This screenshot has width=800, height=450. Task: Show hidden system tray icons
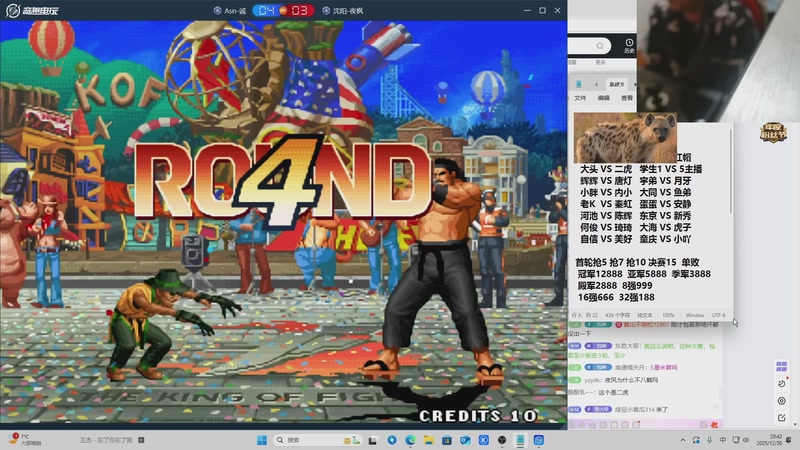(683, 440)
